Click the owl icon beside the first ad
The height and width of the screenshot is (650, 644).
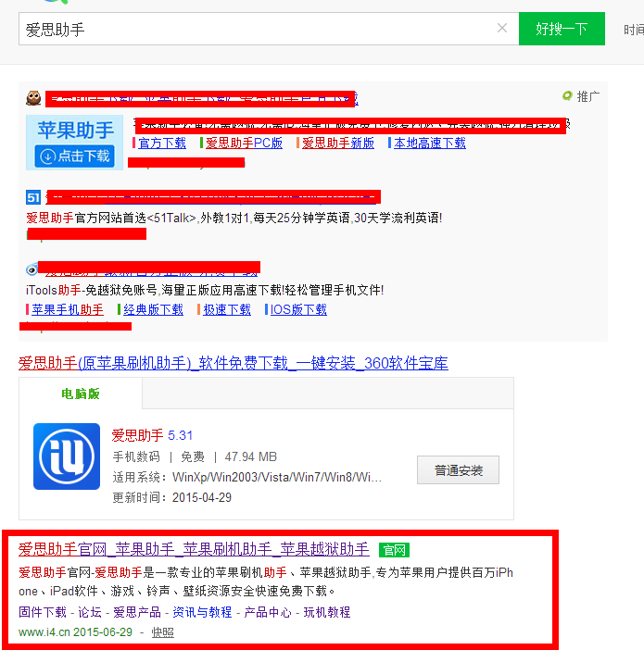(33, 98)
